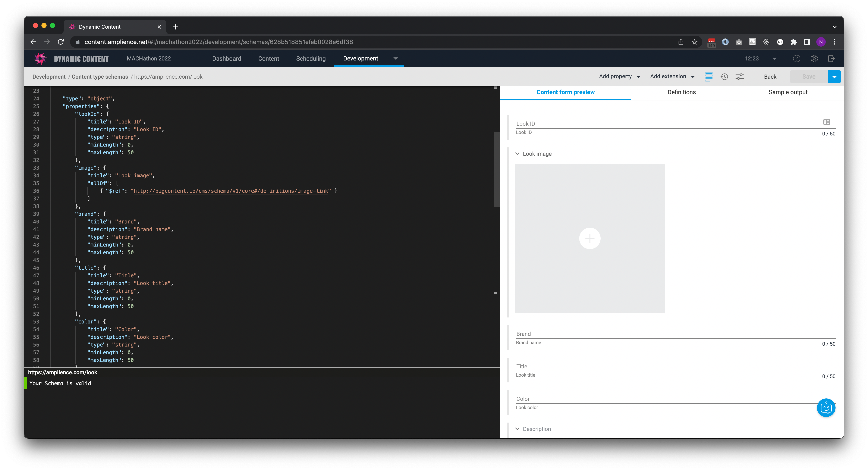Open the Add extension dropdown
This screenshot has width=868, height=470.
tap(672, 76)
